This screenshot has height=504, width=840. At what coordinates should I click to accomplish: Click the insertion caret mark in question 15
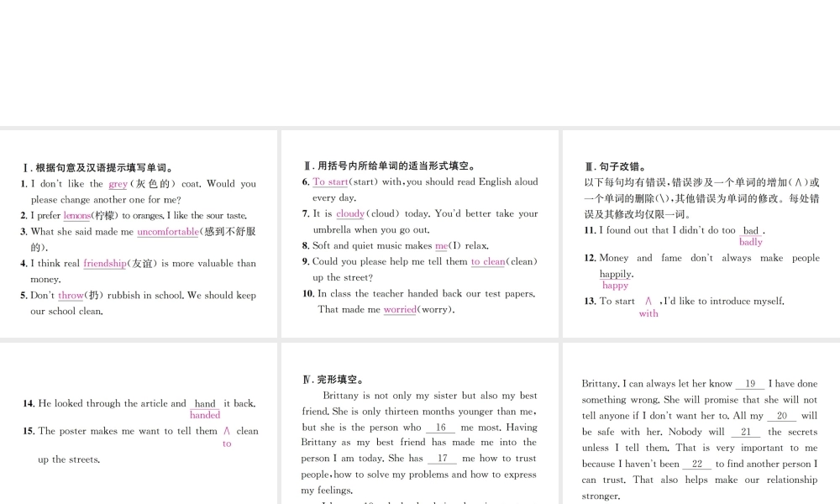point(227,431)
